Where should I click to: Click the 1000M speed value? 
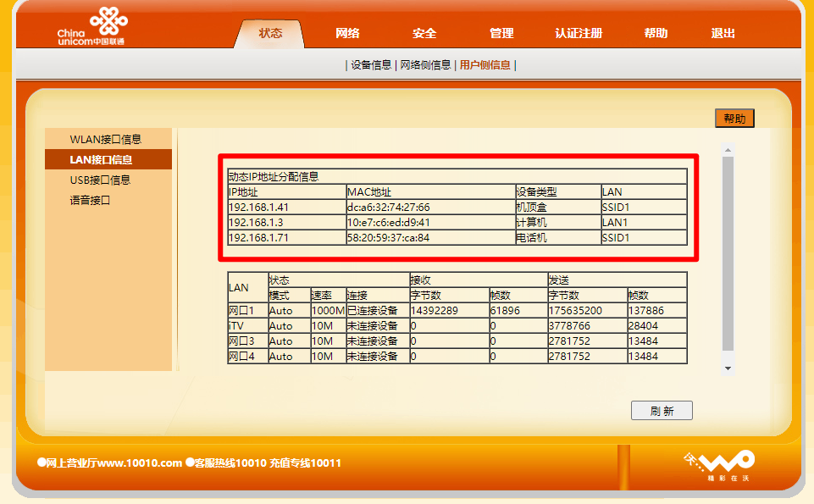(328, 310)
